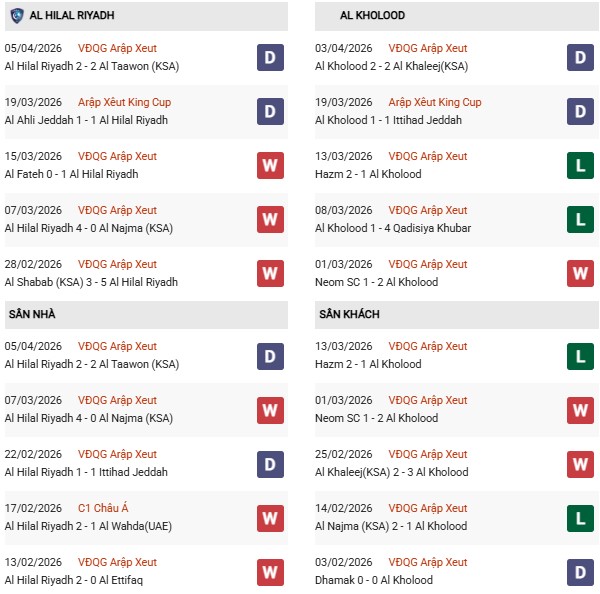The height and width of the screenshot is (594, 600).
Task: Click the D badge for Al Kholood 1 - 1 Ittihad Jeddah
Action: [x=581, y=111]
